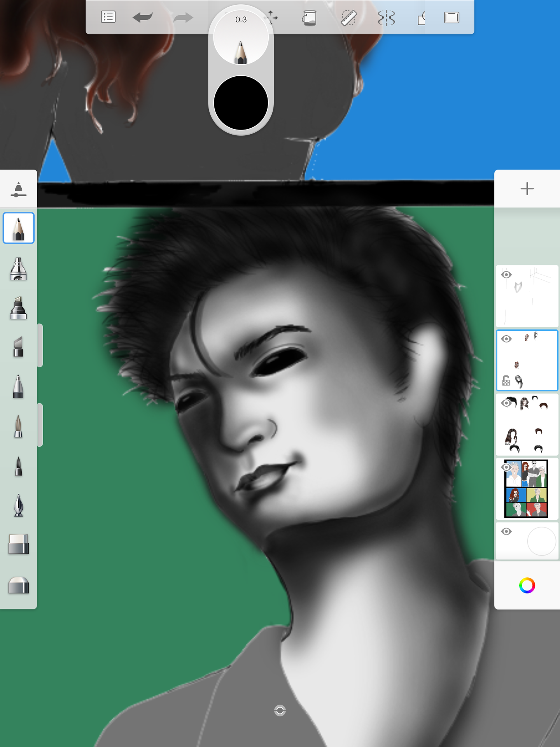Select the Hard eraser
This screenshot has width=560, height=747.
point(18,544)
